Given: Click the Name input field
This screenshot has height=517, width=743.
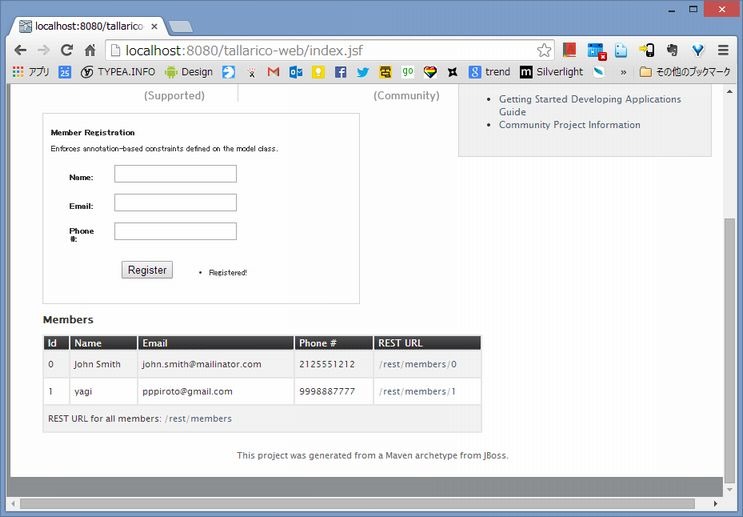Looking at the screenshot, I should tap(175, 174).
